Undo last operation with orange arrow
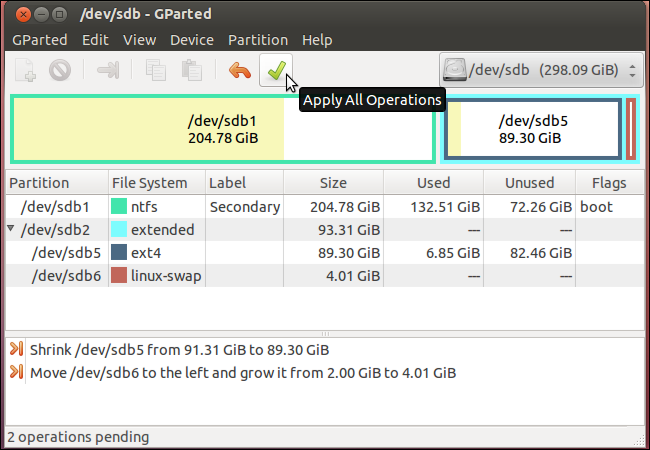Viewport: 650px width, 450px height. (240, 70)
